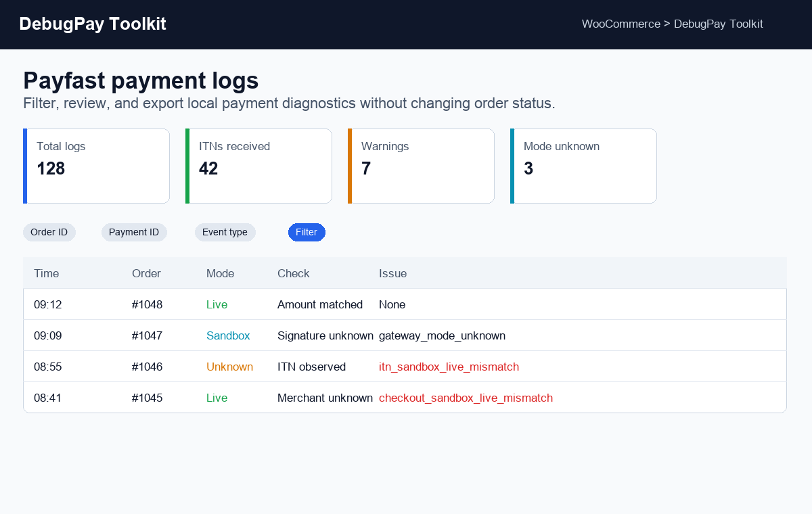The height and width of the screenshot is (514, 812).
Task: Click the count 7 in Warnings
Action: (x=366, y=168)
